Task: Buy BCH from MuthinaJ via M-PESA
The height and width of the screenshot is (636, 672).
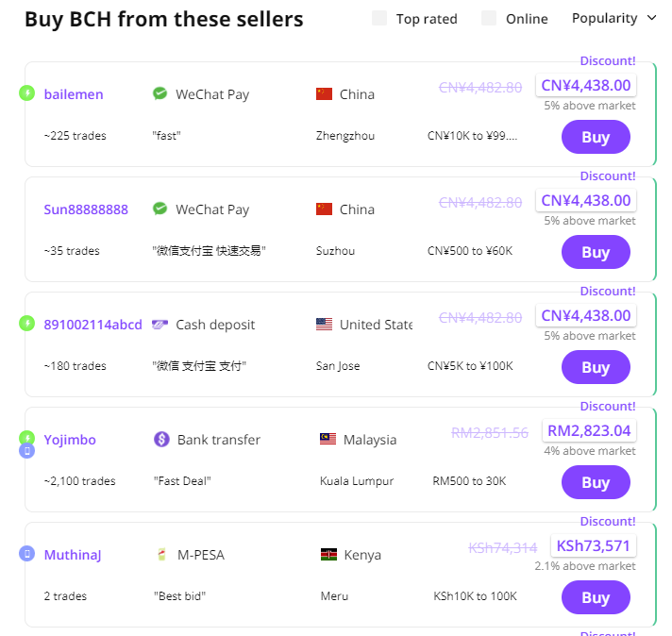Action: point(596,597)
